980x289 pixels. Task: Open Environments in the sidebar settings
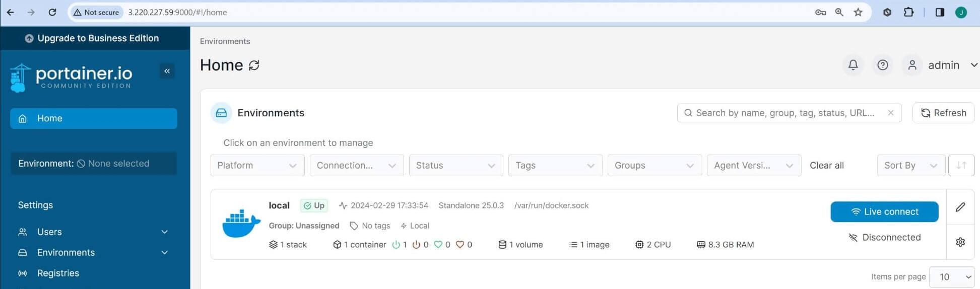point(66,253)
